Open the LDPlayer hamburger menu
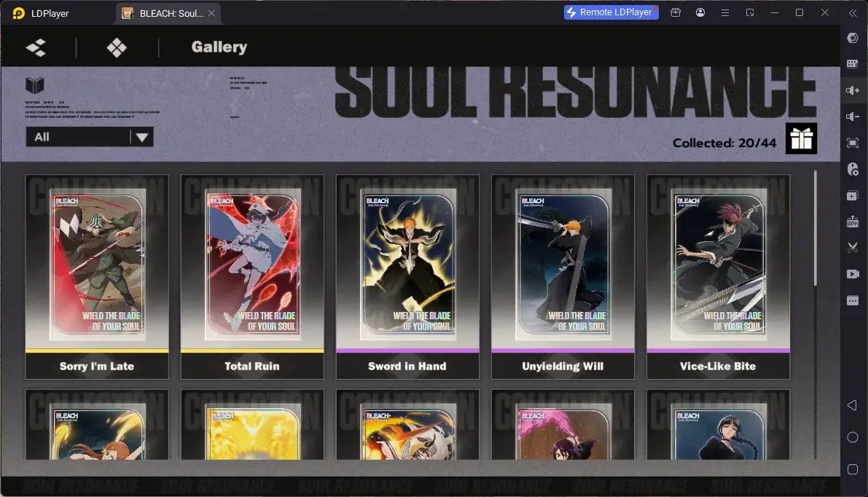Screen dimensions: 868x497 724,12
